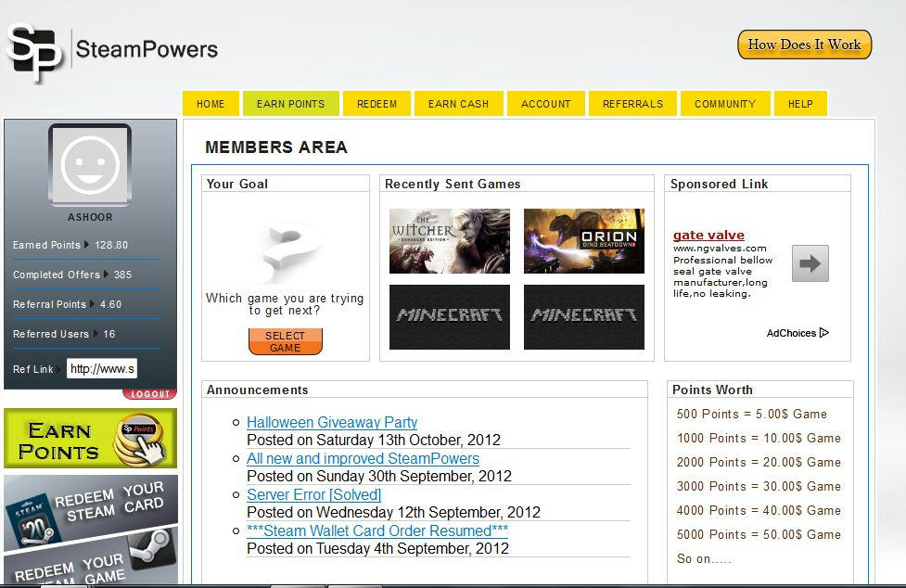Click the smiley profile avatar
This screenshot has width=906, height=588.
coord(90,165)
